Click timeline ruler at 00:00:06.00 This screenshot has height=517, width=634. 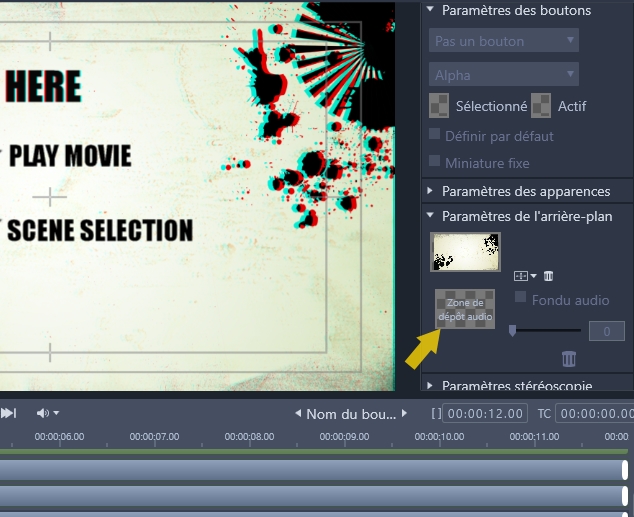59,437
